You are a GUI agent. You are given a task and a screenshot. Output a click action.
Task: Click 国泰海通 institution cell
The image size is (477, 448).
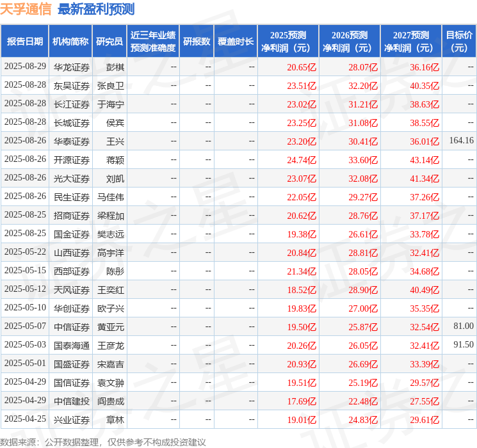(x=72, y=346)
